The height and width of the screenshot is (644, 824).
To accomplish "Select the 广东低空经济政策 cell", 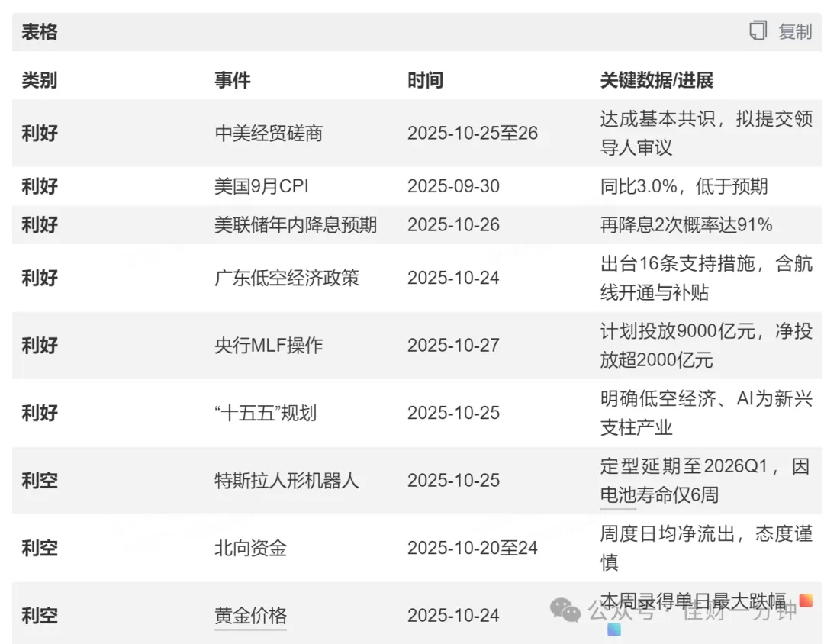I will coord(286,278).
